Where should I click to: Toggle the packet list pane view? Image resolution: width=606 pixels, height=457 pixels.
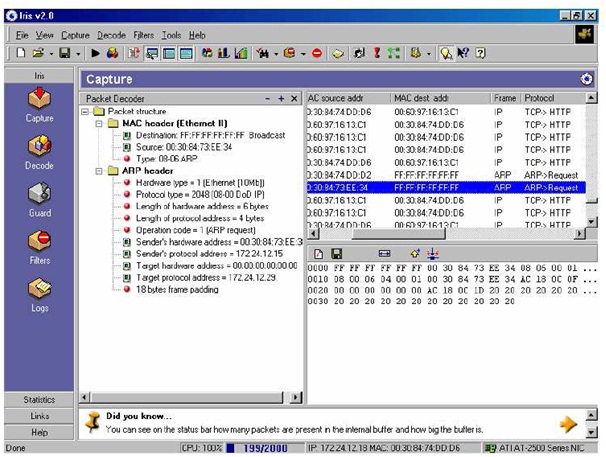pyautogui.click(x=169, y=53)
